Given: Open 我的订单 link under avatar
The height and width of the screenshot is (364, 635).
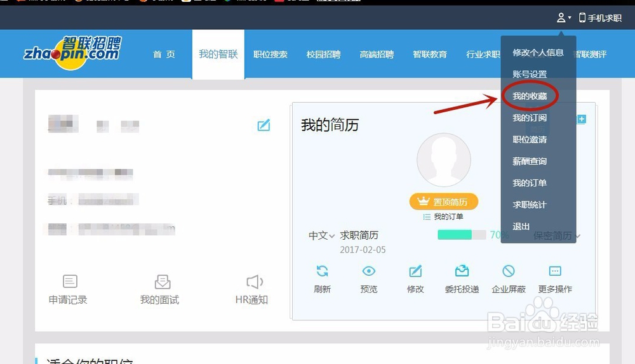Looking at the screenshot, I should [443, 217].
